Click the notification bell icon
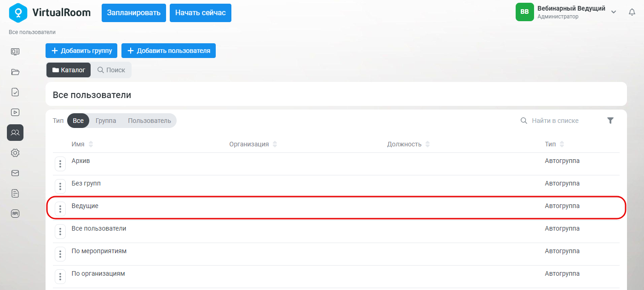The image size is (644, 290). [x=632, y=12]
